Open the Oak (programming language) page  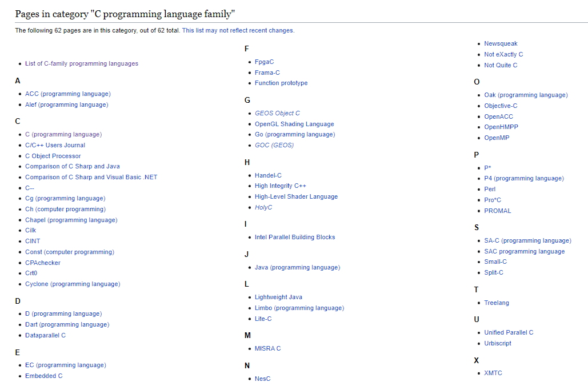pyautogui.click(x=526, y=95)
